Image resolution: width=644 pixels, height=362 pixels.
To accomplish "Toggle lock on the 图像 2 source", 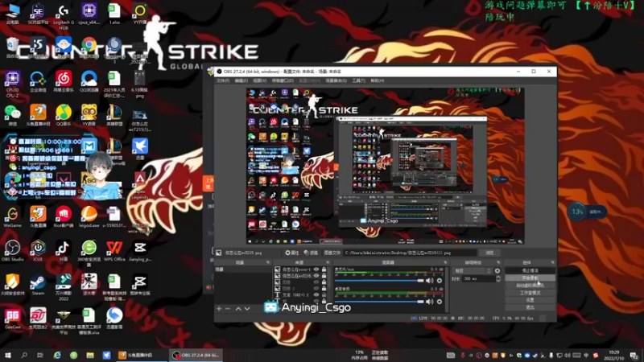I will (x=324, y=289).
